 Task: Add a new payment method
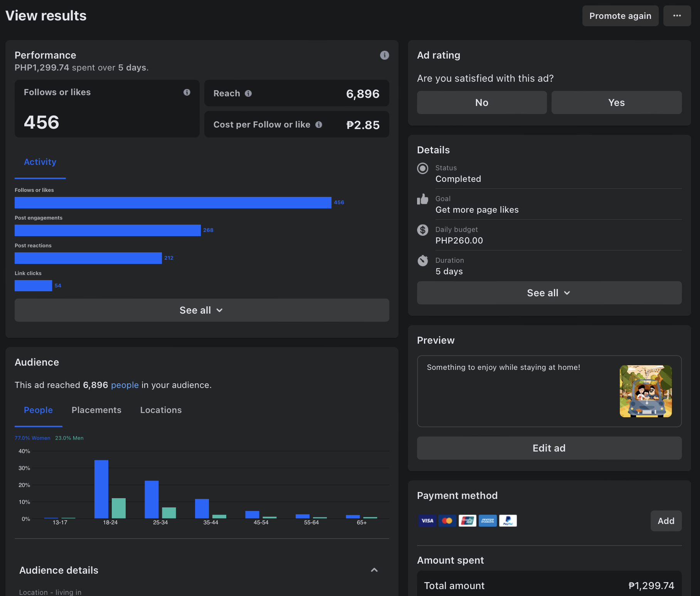tap(666, 521)
